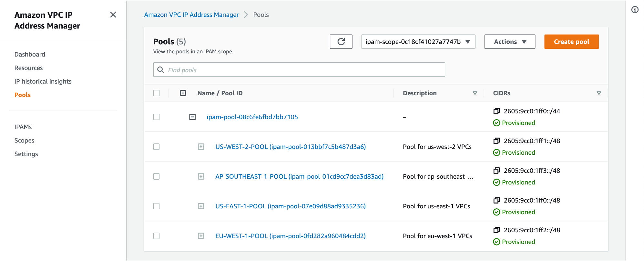The height and width of the screenshot is (261, 644).
Task: Click the Name / Pool ID column header
Action: pyautogui.click(x=220, y=93)
